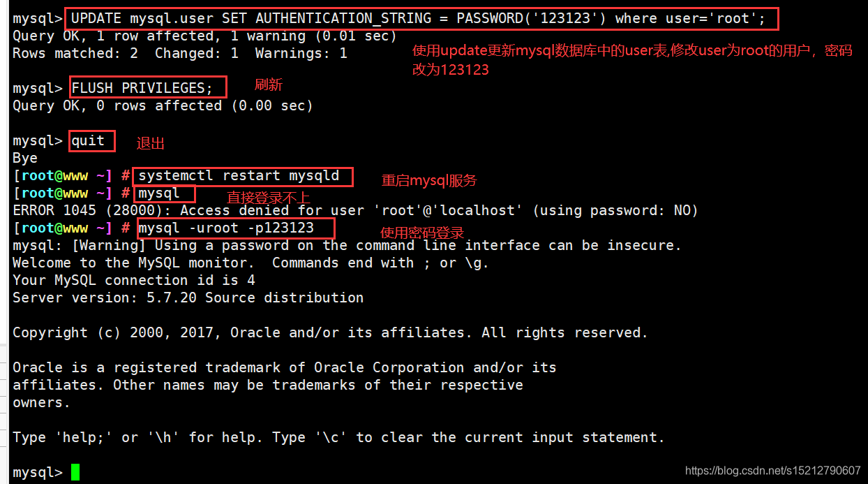Click the Copyright (c) 2000, 2017 Oracle line
868x484 pixels.
(330, 333)
